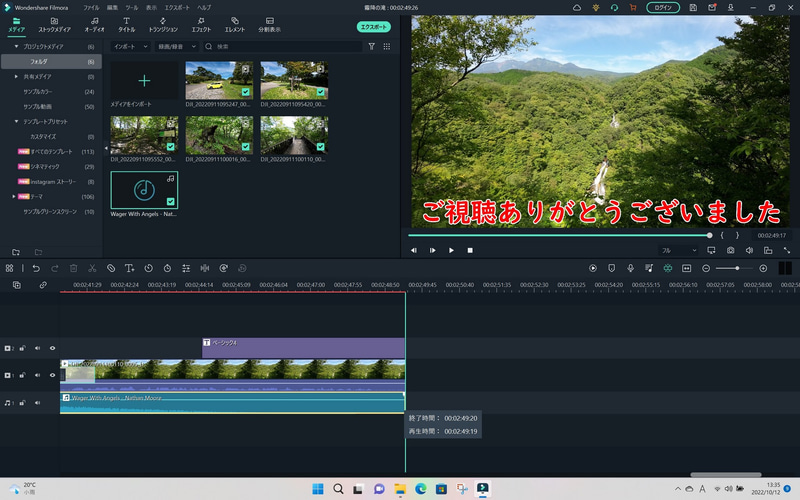Click the audio waveform icon in timeline toolbar
800x500 pixels.
click(205, 268)
